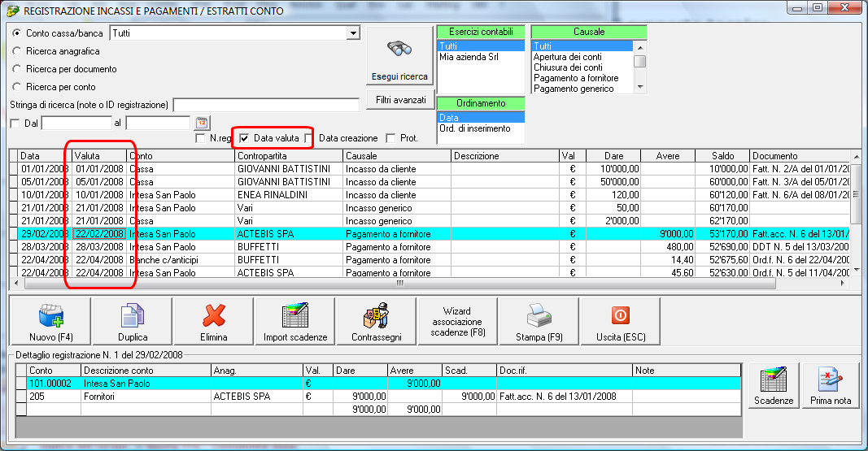The image size is (868, 451).
Task: Click Causale list scroll up arrow
Action: pos(640,47)
